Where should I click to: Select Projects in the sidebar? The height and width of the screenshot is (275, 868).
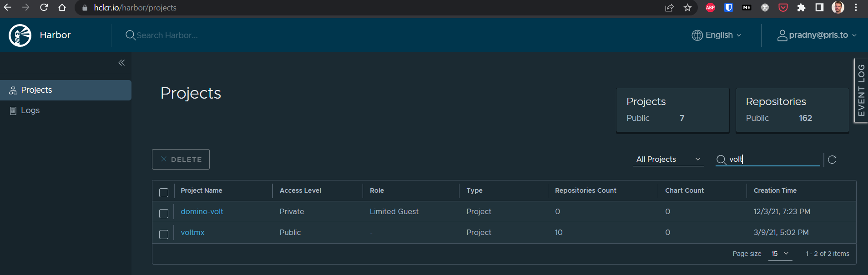tap(36, 90)
